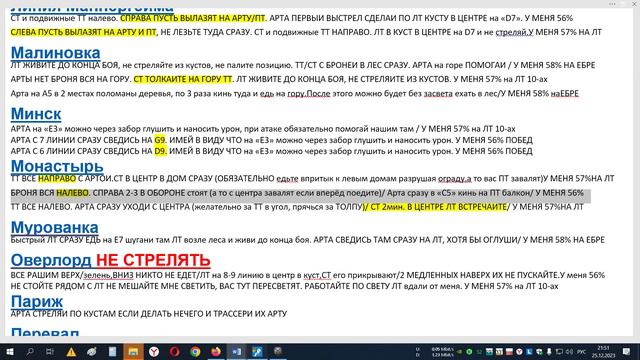Screen dimensions: 640x360
Task: Click line starting АРТА на «Е3» можно через забор
Action: tap(263, 129)
